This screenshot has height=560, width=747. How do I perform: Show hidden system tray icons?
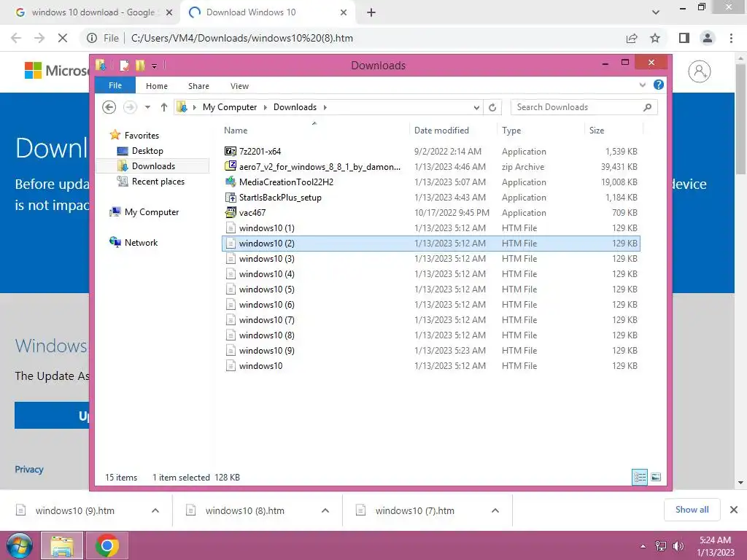tap(643, 546)
